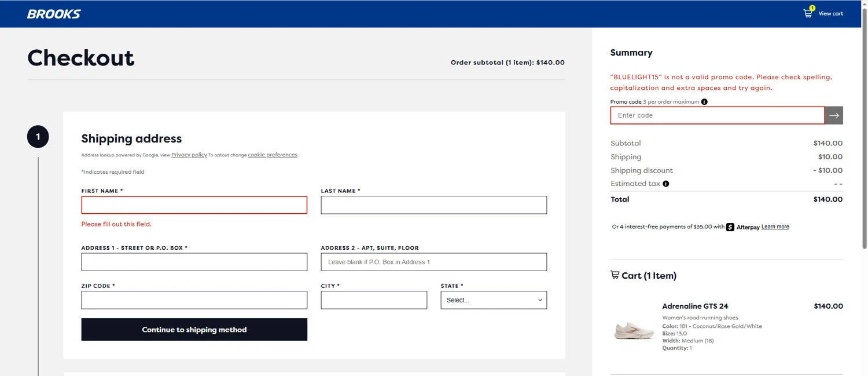Open cookie preferences link
Screen dimensions: 868x376
tap(273, 155)
